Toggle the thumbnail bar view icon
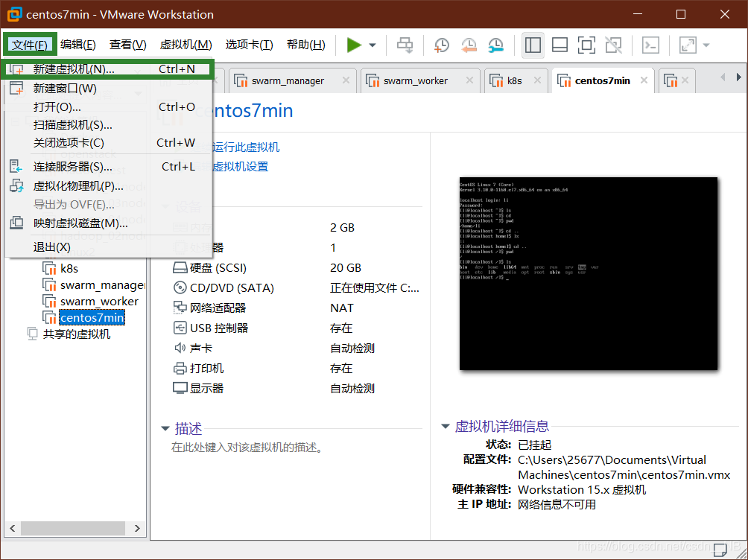 560,45
